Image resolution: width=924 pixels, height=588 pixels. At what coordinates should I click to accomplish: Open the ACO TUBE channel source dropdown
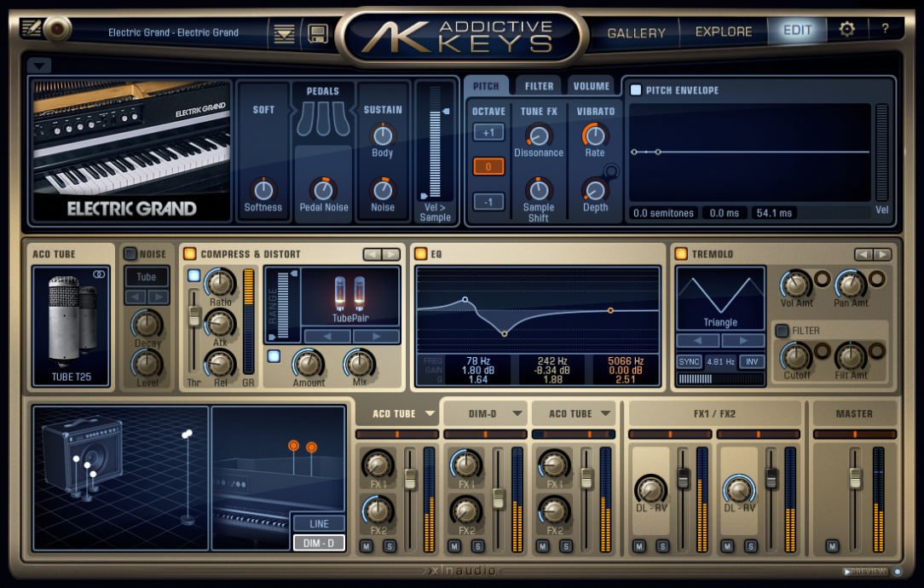coord(397,413)
